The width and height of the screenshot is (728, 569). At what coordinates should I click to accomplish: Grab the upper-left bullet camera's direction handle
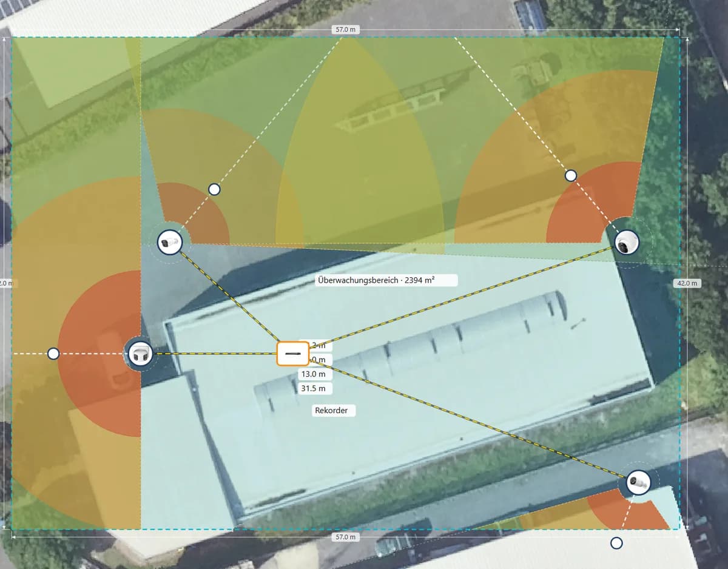pos(214,189)
